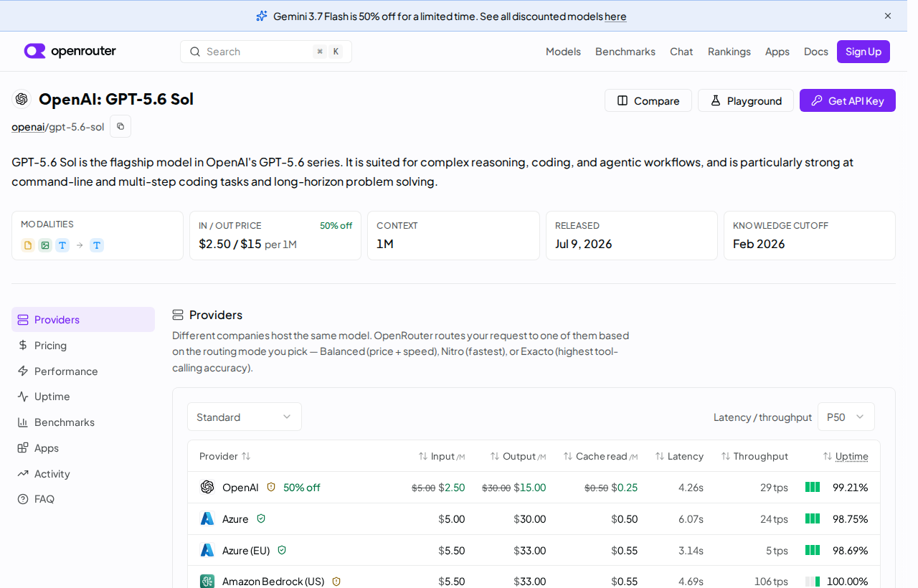Image resolution: width=918 pixels, height=588 pixels.
Task: Go to the Pricing sidebar section
Action: point(83,346)
